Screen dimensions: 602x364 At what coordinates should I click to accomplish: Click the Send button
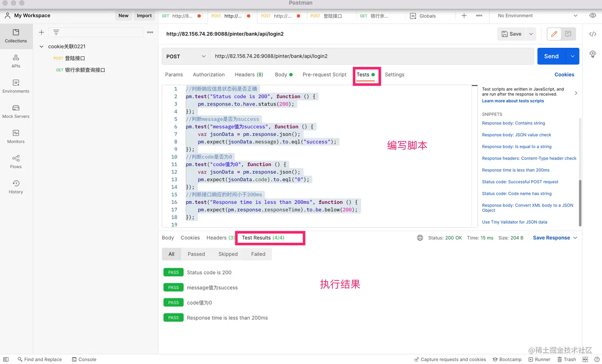point(551,56)
